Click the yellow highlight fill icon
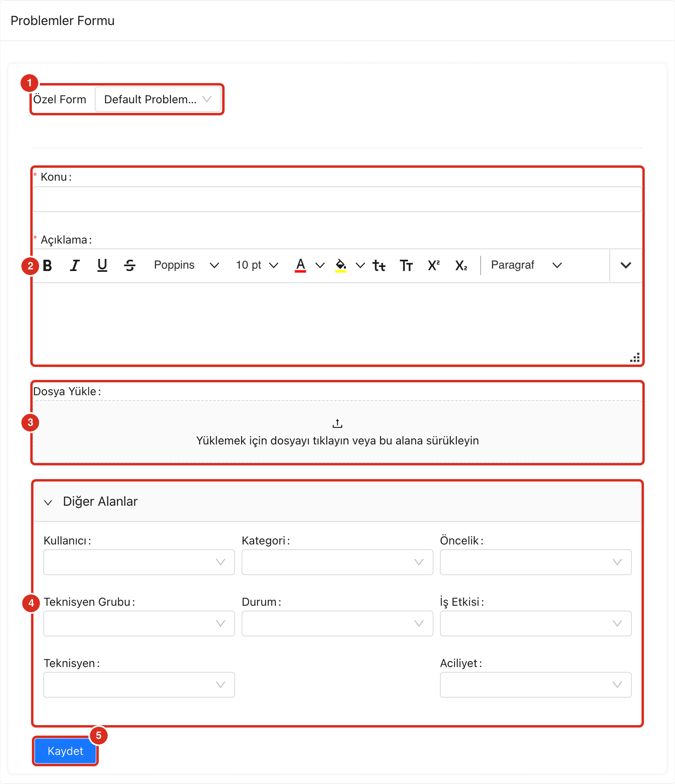The image size is (675, 784). tap(341, 265)
